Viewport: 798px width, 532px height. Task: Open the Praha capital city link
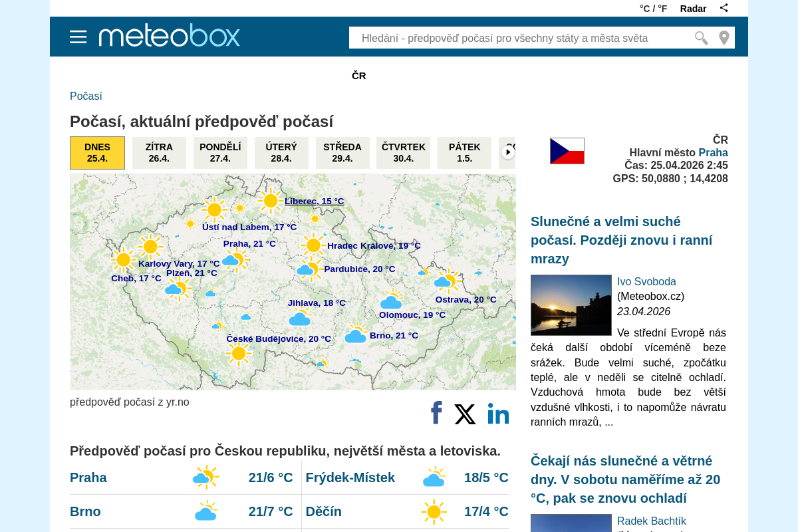(714, 152)
